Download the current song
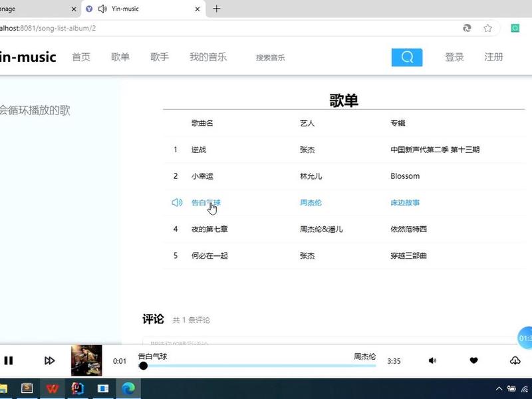Image resolution: width=532 pixels, height=399 pixels. point(515,360)
